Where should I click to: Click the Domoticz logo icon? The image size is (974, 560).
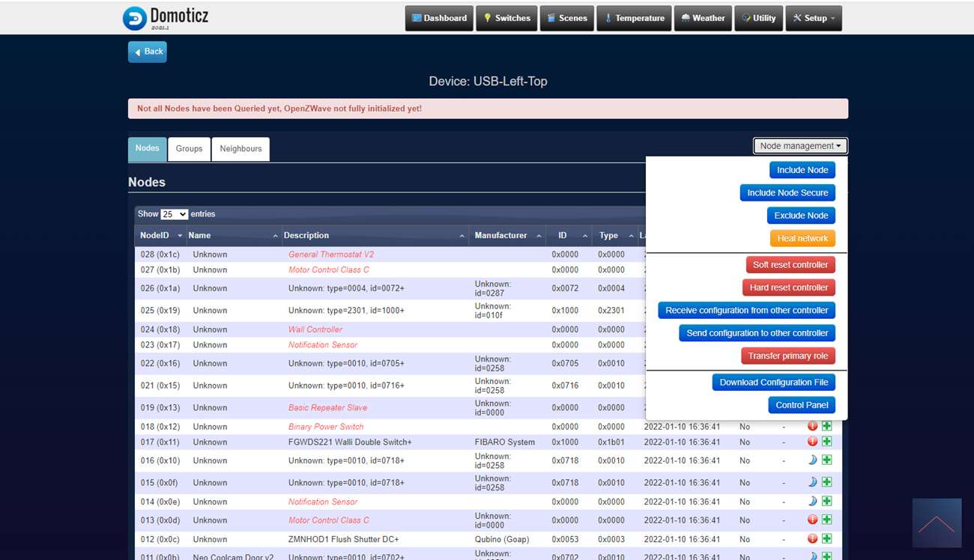coord(135,18)
